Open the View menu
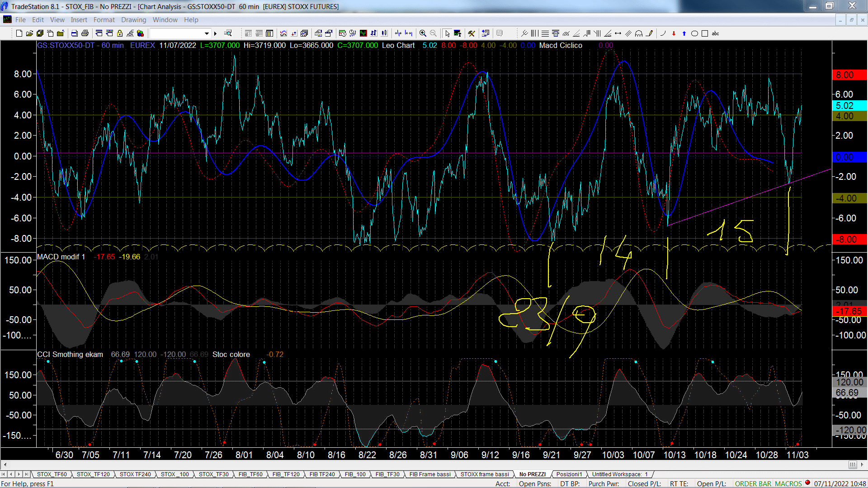Screen dimensions: 868x488 57,20
